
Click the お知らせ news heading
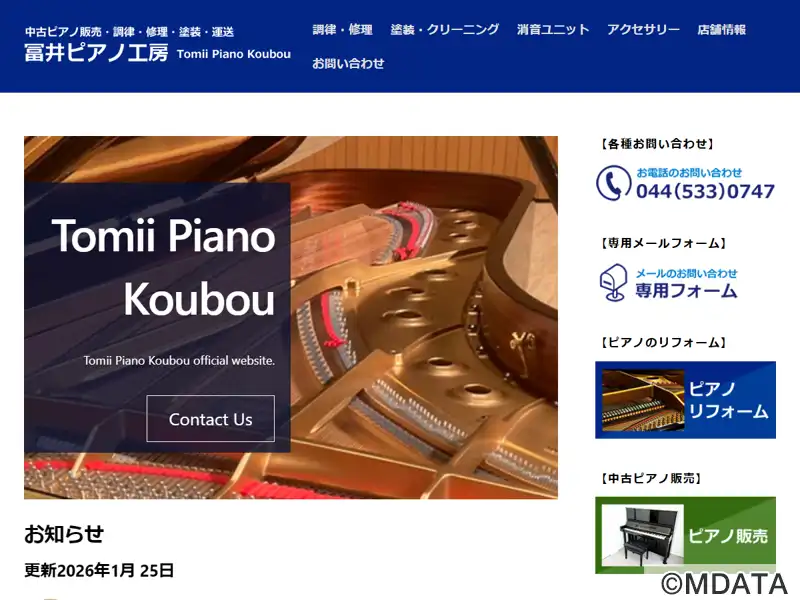point(64,534)
